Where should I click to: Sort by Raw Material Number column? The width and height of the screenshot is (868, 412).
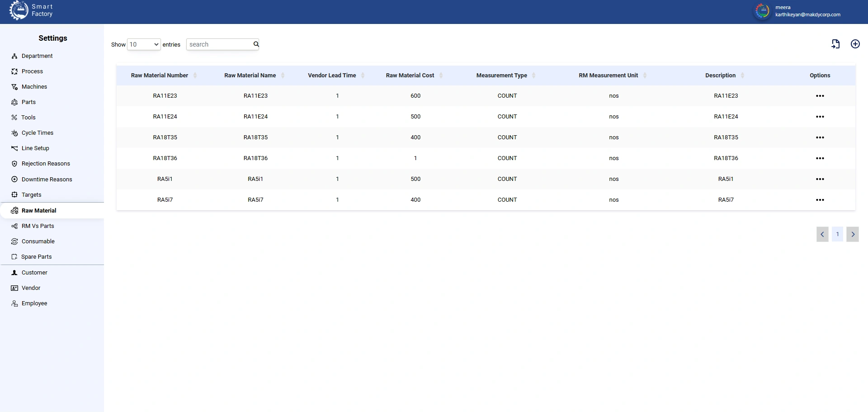(x=195, y=76)
